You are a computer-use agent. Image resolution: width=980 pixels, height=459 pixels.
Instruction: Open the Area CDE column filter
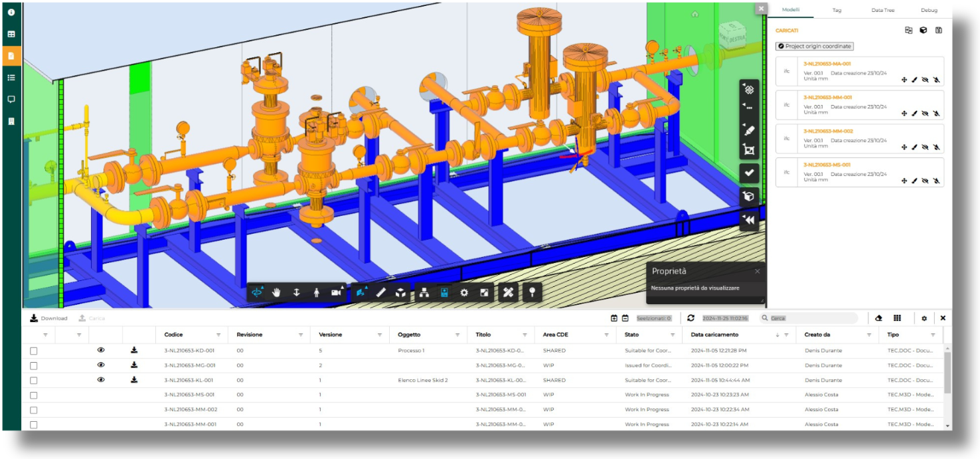pos(607,335)
